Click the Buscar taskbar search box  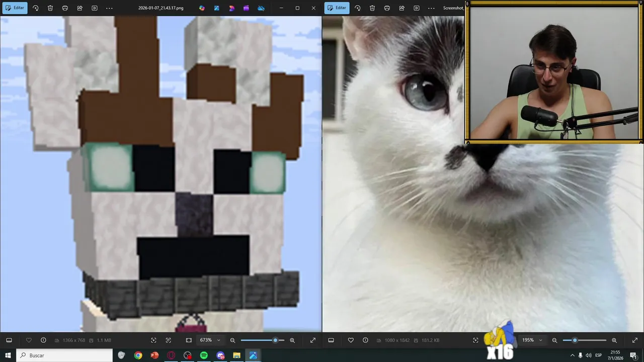(64, 355)
